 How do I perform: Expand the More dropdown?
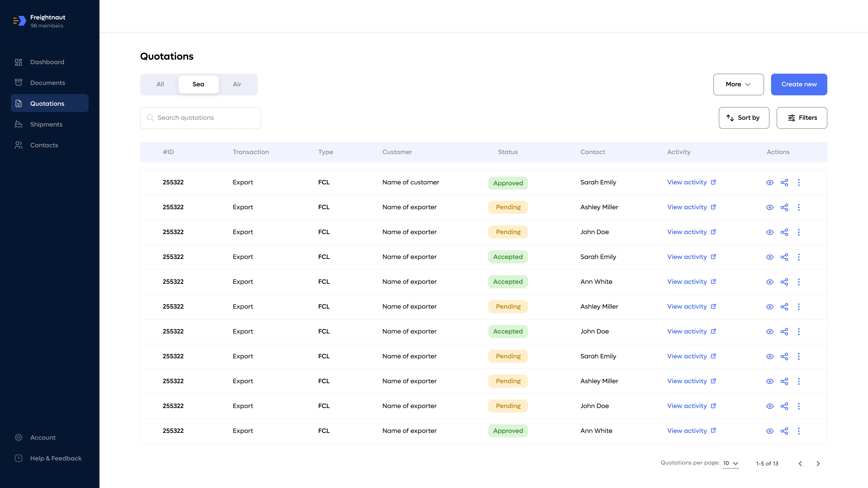[x=738, y=84]
